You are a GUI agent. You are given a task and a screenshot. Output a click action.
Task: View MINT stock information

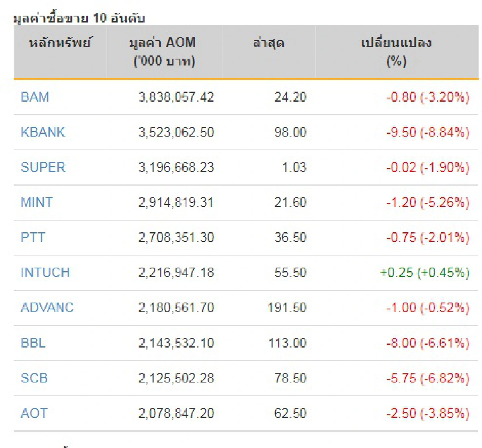click(37, 203)
